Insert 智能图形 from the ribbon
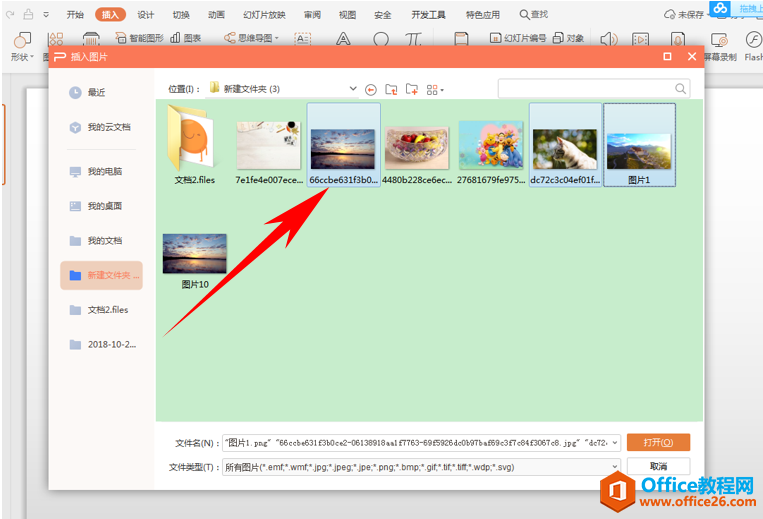763x519 pixels. tap(140, 37)
